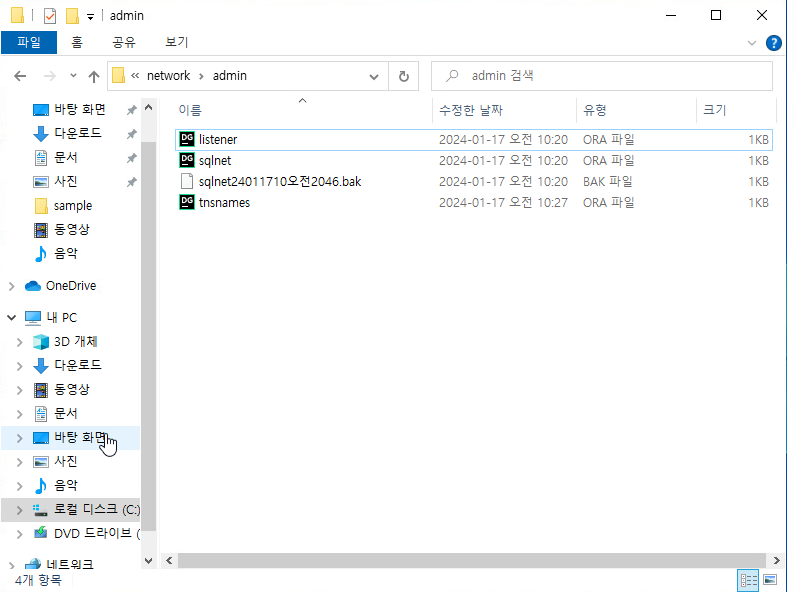Click the BAK 파일 type cell
The width and height of the screenshot is (787, 592).
coord(607,181)
